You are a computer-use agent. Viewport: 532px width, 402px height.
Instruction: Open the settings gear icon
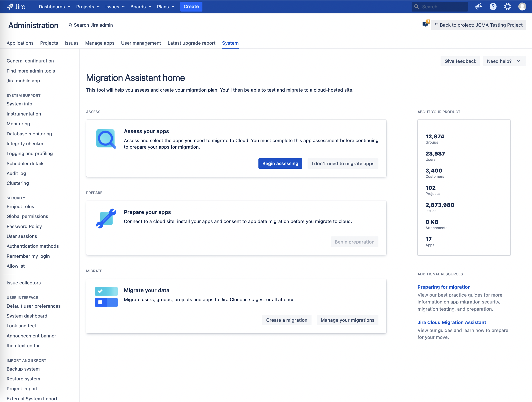[x=508, y=7]
